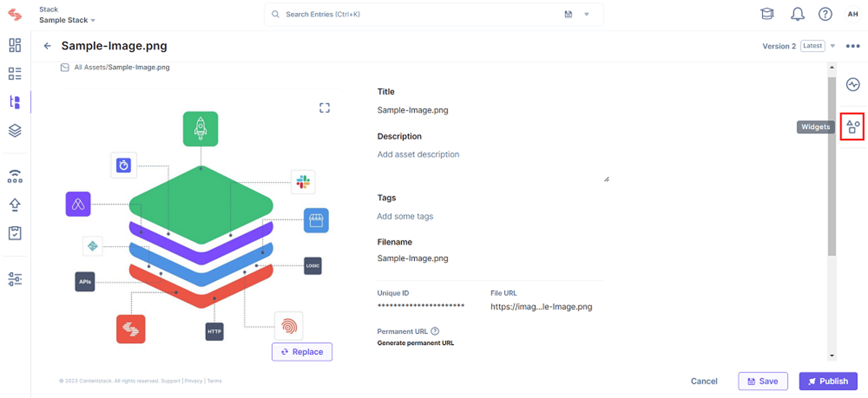This screenshot has width=868, height=398.
Task: Save the asset
Action: click(x=763, y=381)
